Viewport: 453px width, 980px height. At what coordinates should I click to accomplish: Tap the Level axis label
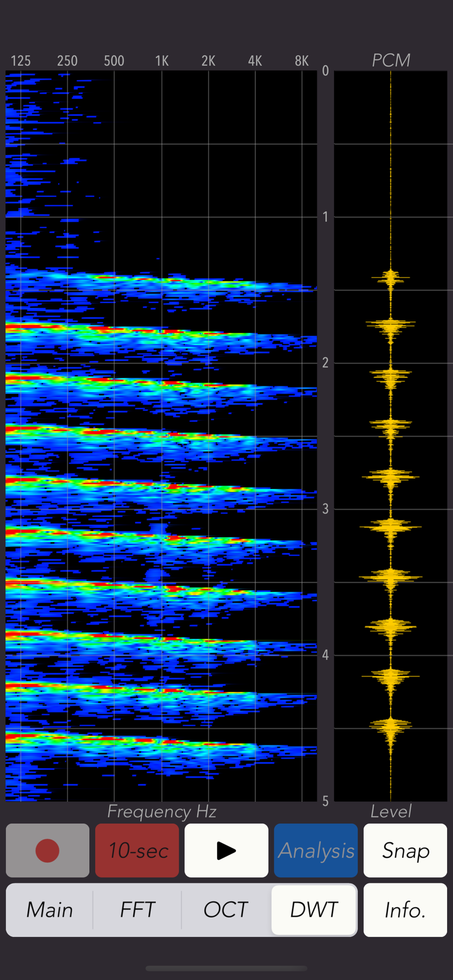(391, 811)
